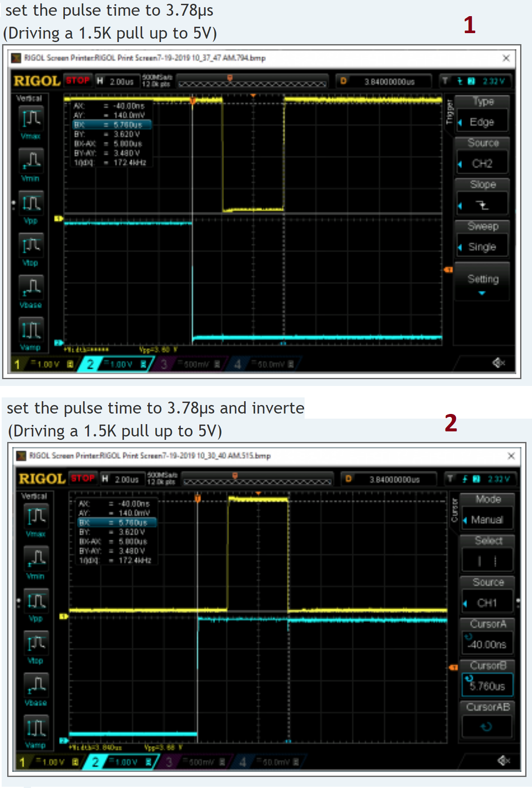Choose the Vtop measurement icon in bottom scope
The image size is (532, 788).
click(x=36, y=644)
